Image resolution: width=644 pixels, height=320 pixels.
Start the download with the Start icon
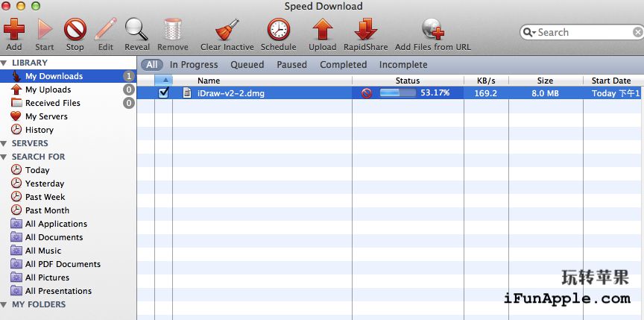point(45,30)
